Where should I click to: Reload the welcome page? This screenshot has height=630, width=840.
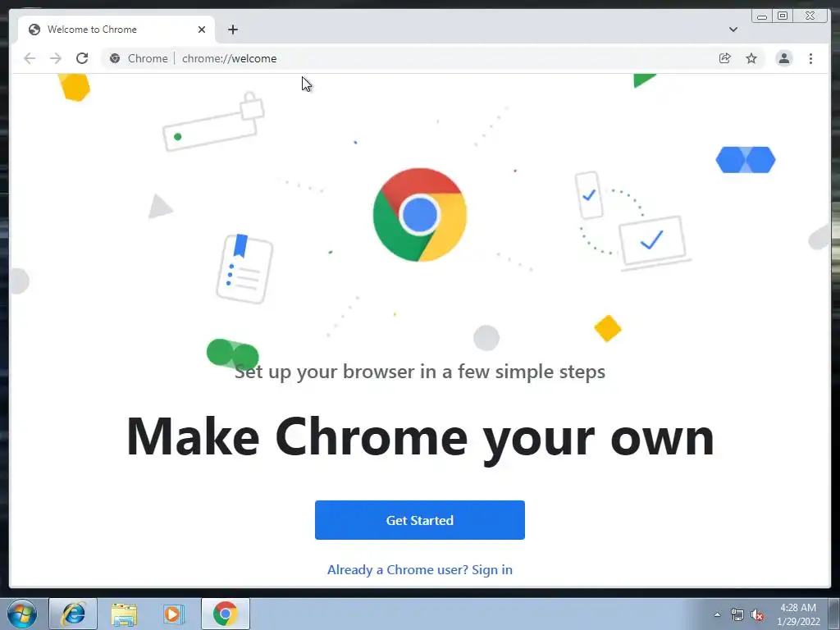point(82,58)
